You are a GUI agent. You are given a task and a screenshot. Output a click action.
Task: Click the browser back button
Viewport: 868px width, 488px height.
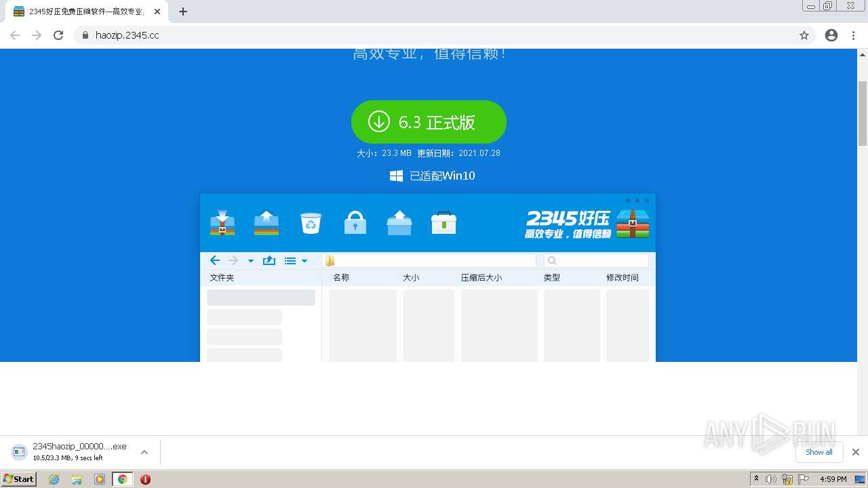pyautogui.click(x=15, y=35)
